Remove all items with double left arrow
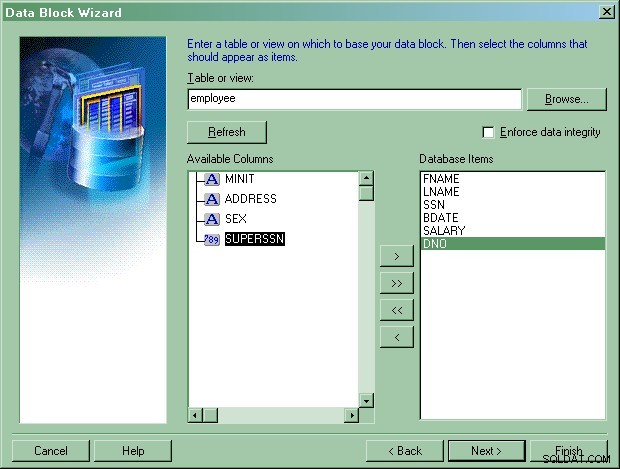Screen dimensions: 620x469 tap(397, 310)
